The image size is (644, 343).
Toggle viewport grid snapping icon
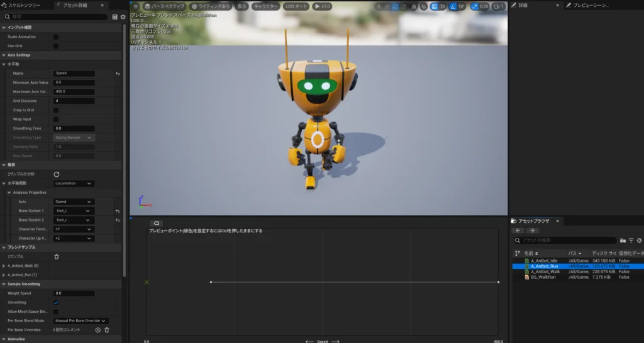pos(433,6)
